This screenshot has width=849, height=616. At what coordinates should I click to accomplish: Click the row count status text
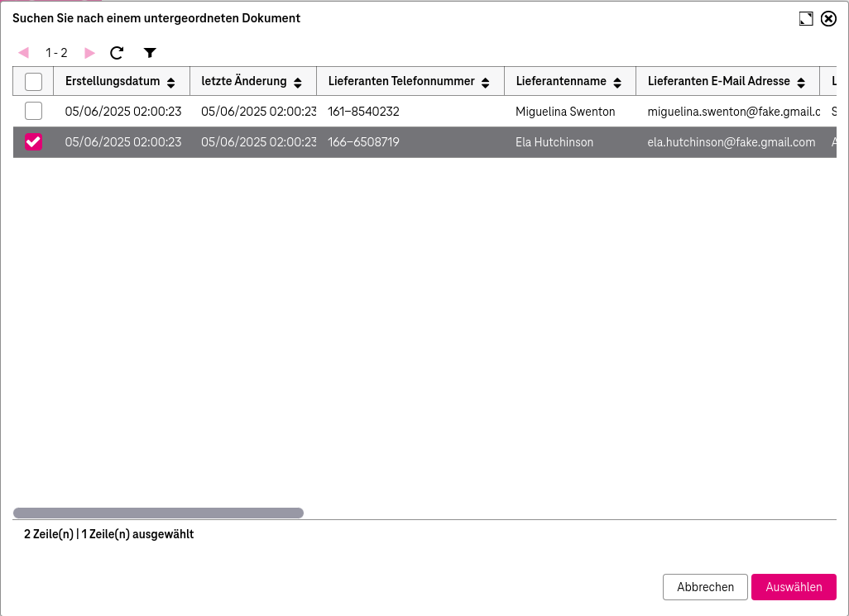coord(109,534)
